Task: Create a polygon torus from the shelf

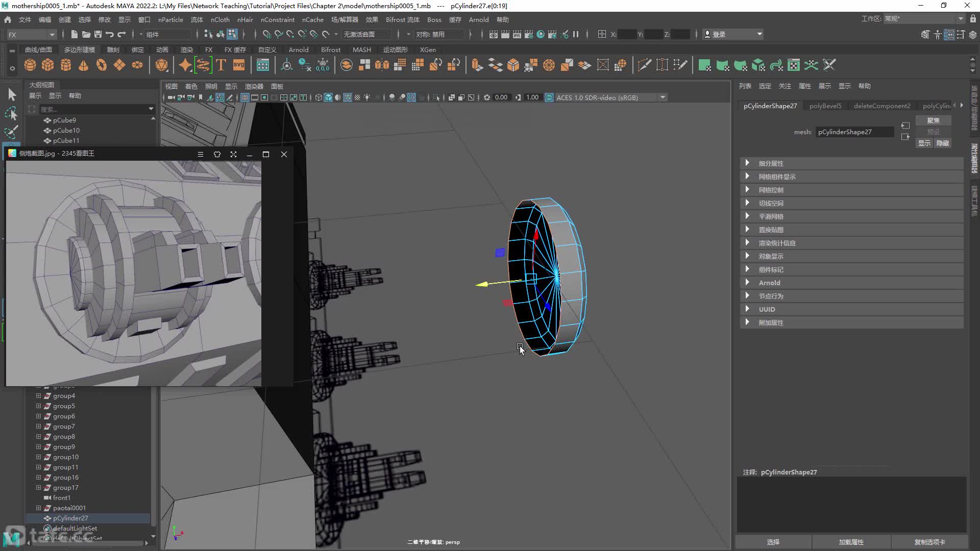Action: click(102, 65)
